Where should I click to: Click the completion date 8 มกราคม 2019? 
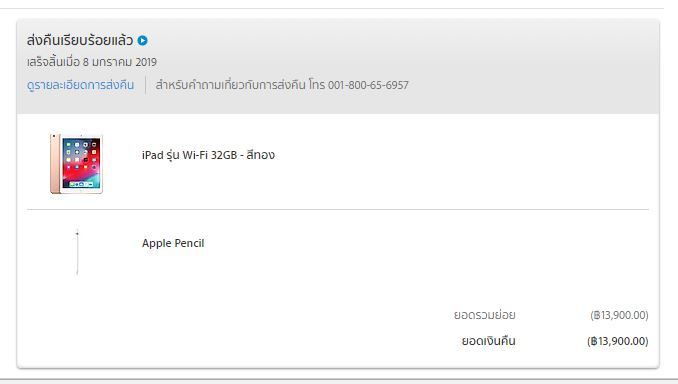[x=120, y=62]
